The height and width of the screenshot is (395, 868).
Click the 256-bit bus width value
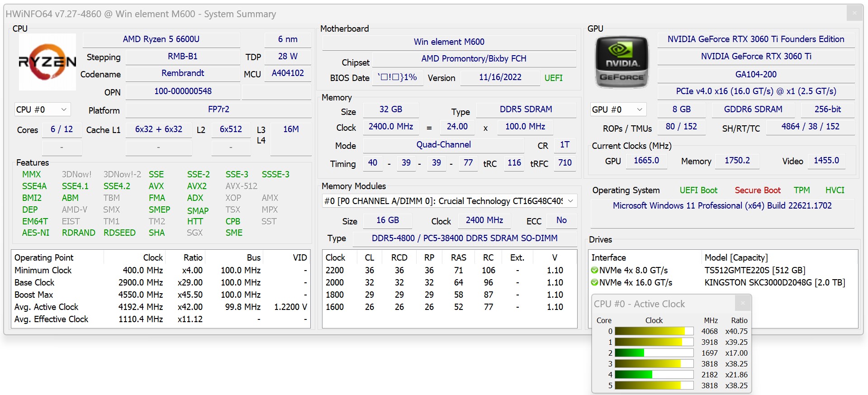tap(828, 109)
